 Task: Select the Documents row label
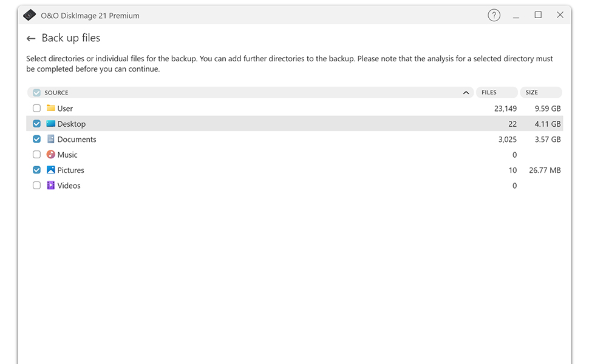click(77, 140)
